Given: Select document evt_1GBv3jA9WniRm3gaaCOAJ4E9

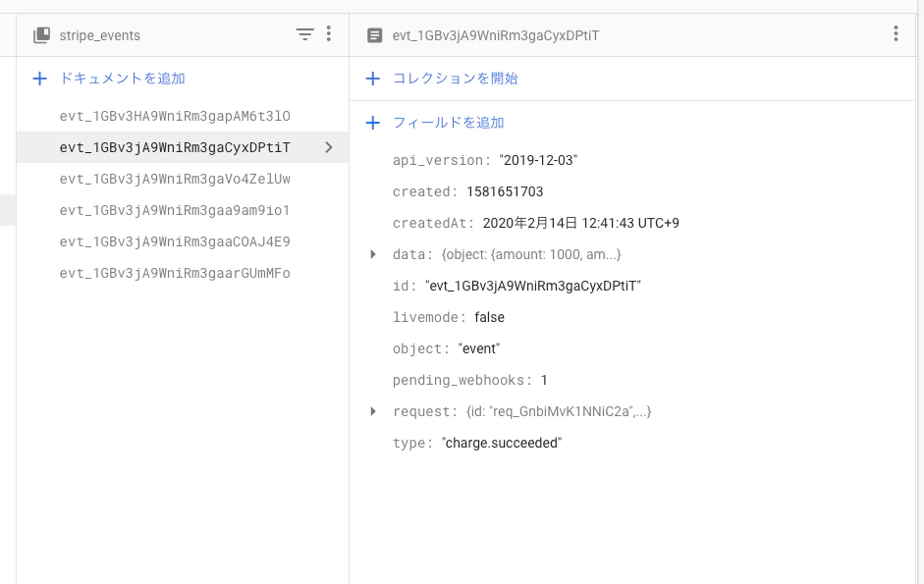Looking at the screenshot, I should (x=175, y=241).
